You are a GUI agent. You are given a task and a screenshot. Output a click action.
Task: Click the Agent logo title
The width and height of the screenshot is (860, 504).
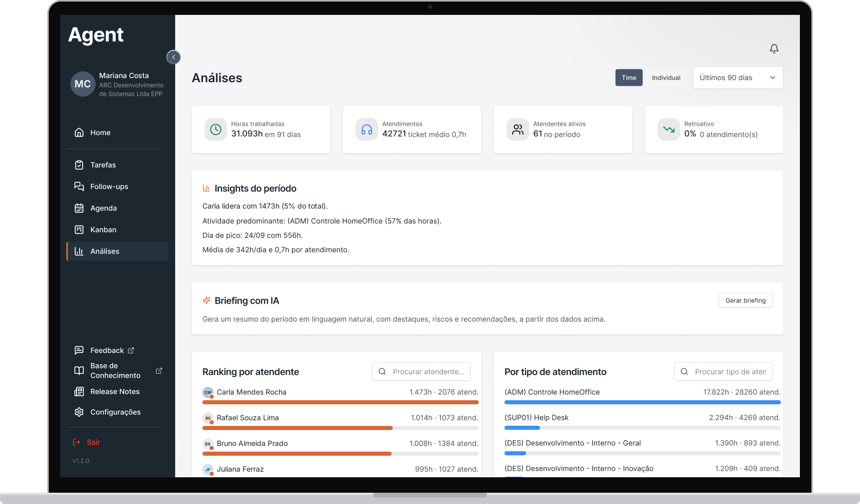coord(96,35)
